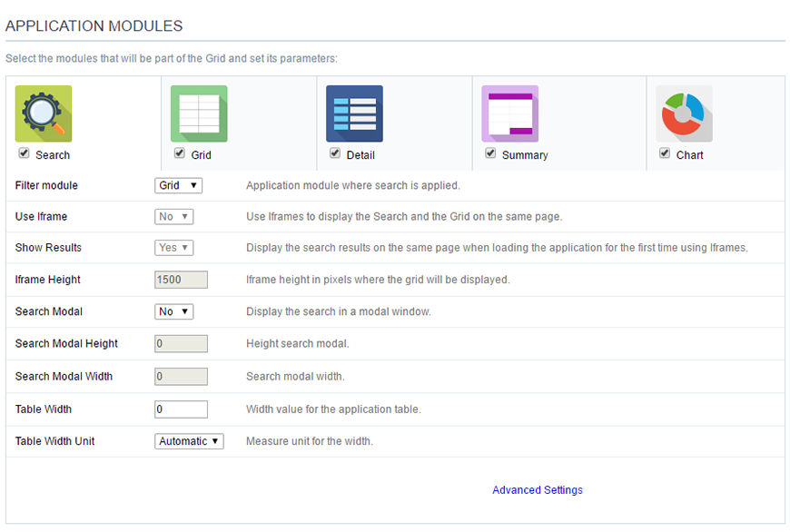790x532 pixels.
Task: Open the Advanced Settings link
Action: [x=537, y=489]
